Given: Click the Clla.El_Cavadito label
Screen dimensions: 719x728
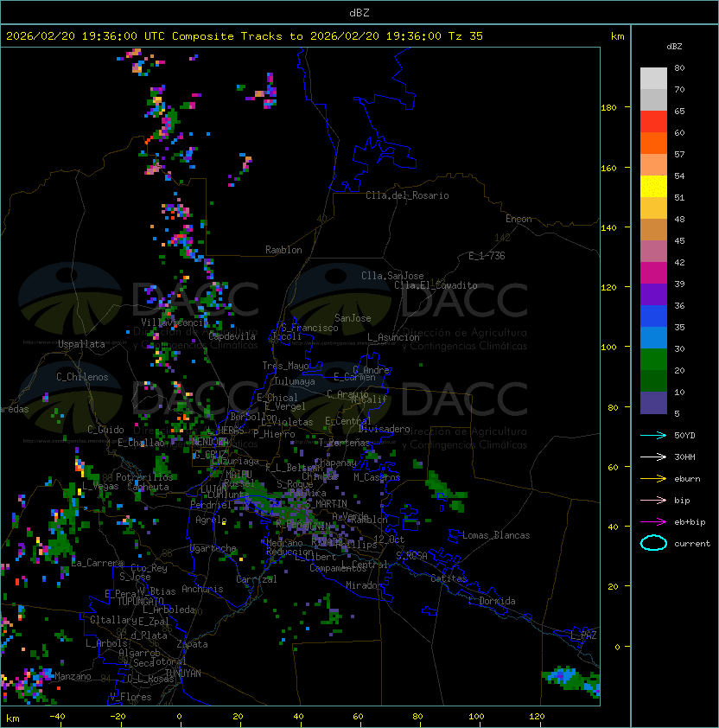Looking at the screenshot, I should click(436, 285).
